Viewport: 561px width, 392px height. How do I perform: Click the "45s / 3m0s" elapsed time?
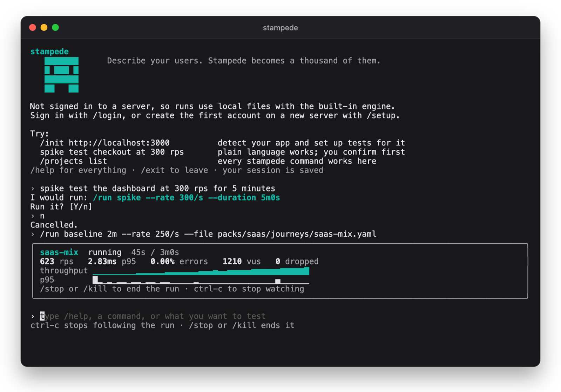155,252
